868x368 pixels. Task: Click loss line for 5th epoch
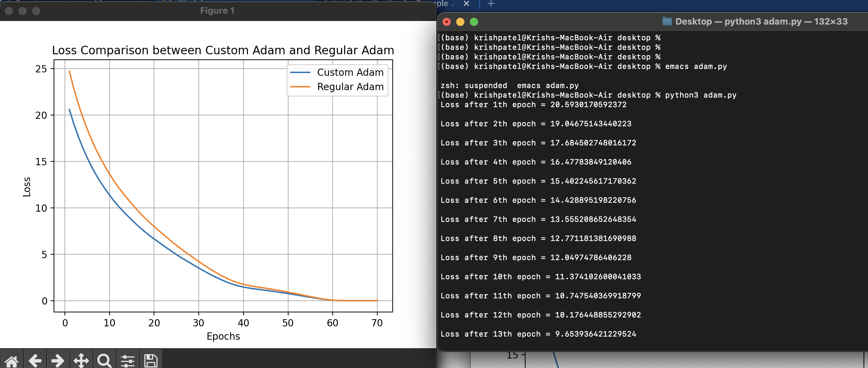pos(538,181)
